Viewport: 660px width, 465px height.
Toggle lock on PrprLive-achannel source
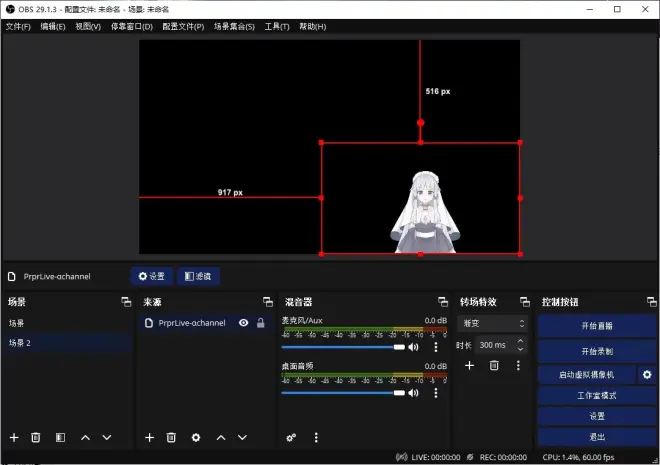(x=261, y=323)
